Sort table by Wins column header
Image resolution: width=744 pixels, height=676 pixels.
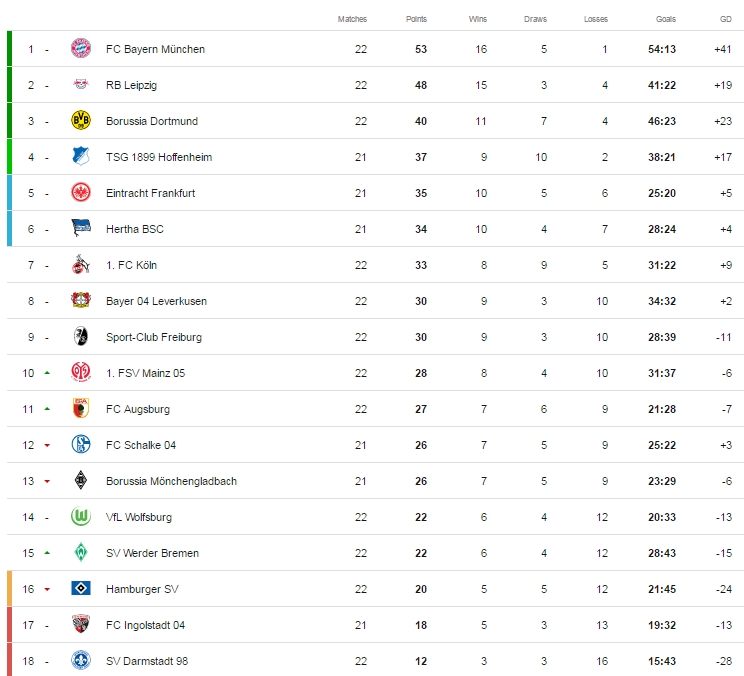[x=478, y=19]
